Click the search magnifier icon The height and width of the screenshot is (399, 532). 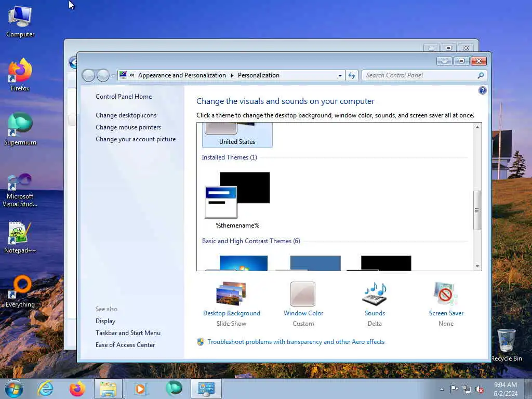[481, 75]
